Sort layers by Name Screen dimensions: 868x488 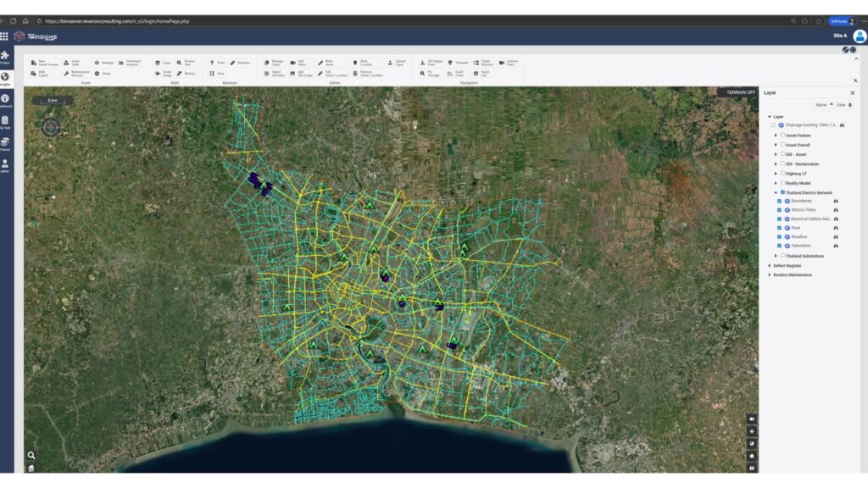821,105
